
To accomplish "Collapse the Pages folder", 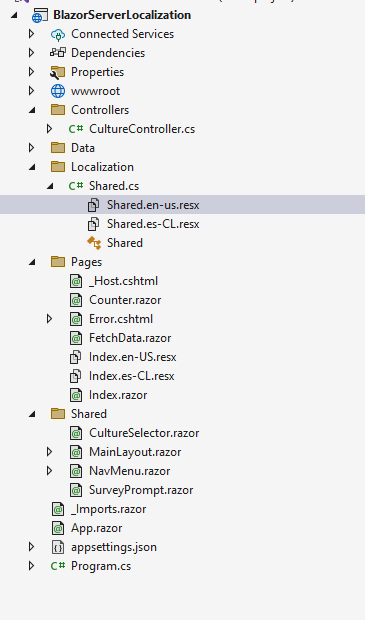I will coord(32,263).
